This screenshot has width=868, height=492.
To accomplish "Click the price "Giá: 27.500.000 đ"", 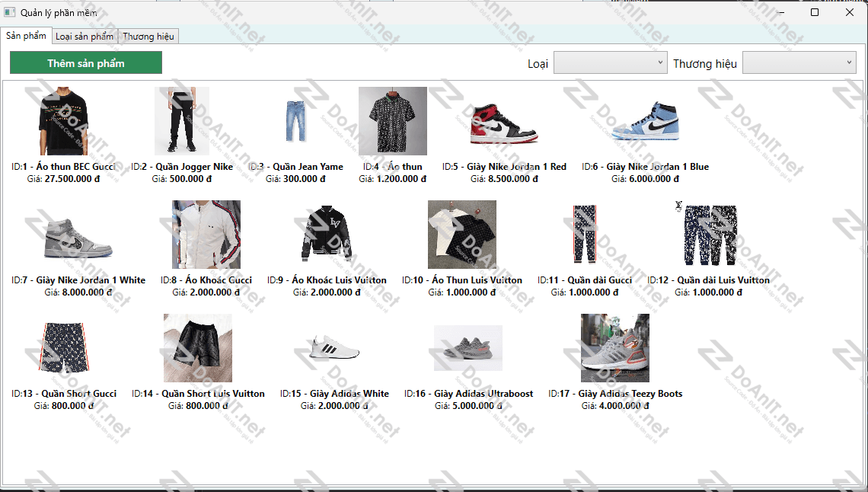I will 64,179.
